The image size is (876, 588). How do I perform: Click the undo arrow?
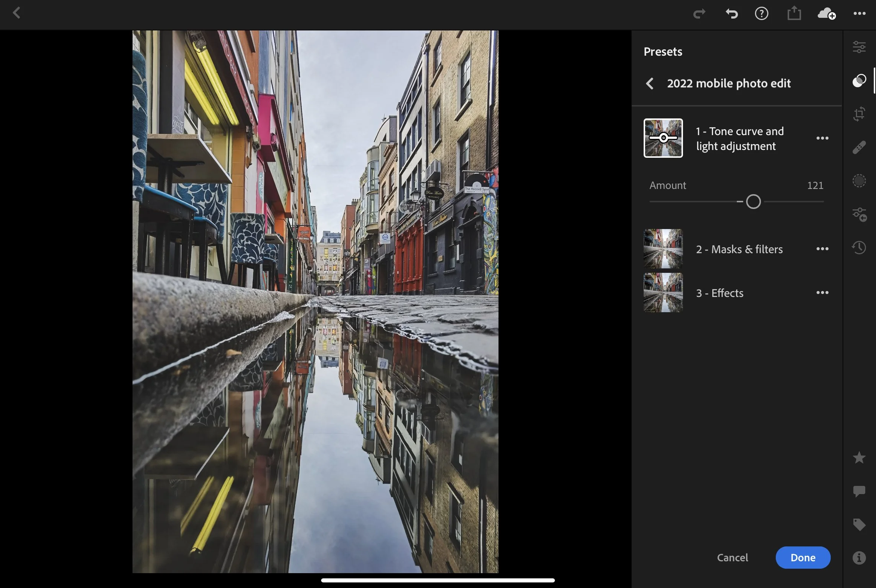pyautogui.click(x=731, y=14)
